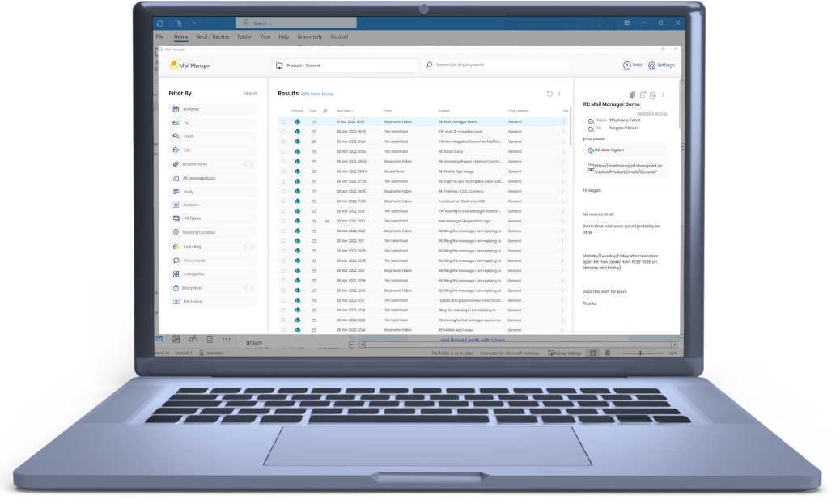Click the refresh icon above the results list
Image resolution: width=840 pixels, height=504 pixels.
tap(549, 94)
